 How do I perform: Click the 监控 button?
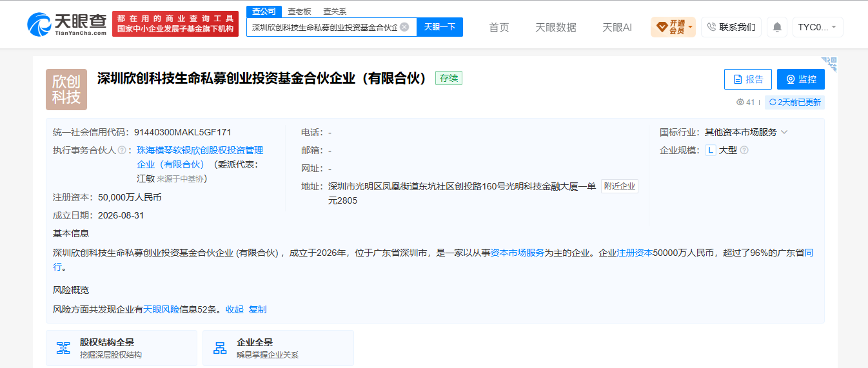pyautogui.click(x=801, y=79)
